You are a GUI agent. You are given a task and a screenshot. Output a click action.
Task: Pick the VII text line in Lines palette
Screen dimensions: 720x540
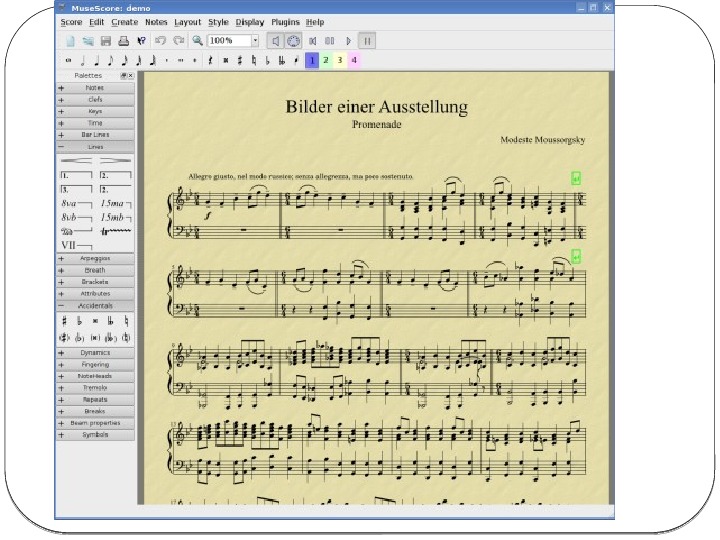[76, 245]
